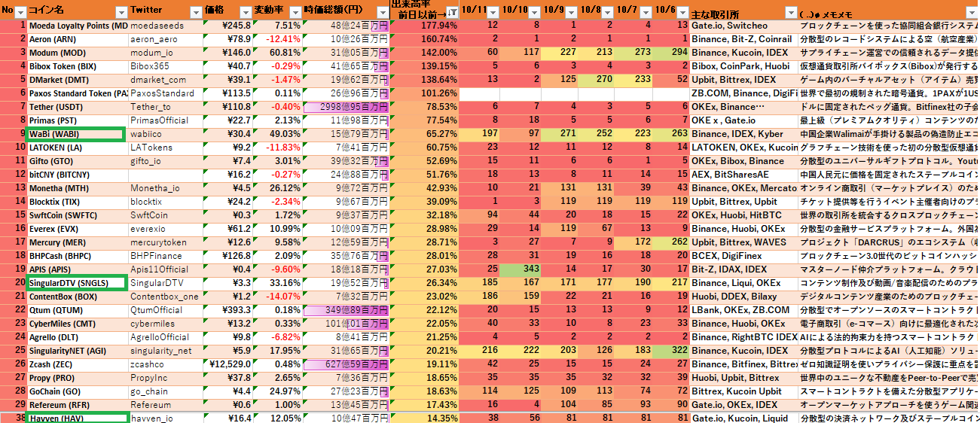Select the cell SingularityNET (AGI)

point(78,351)
